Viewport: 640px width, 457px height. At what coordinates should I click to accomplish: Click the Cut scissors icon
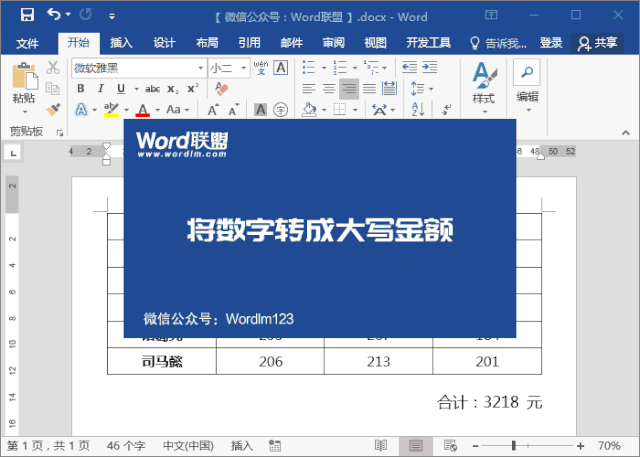click(x=53, y=67)
